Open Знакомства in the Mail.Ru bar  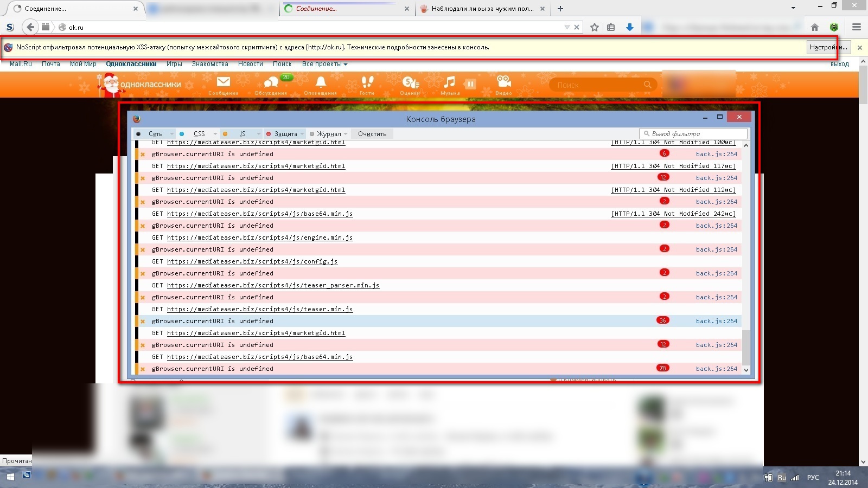210,64
